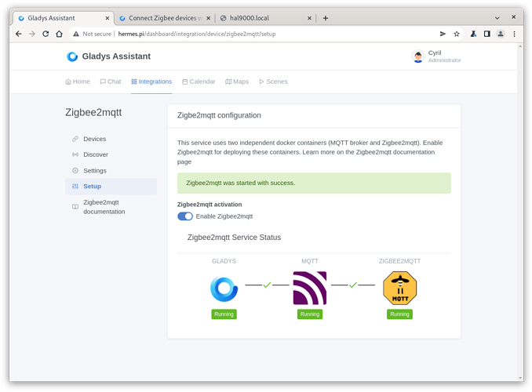Click the browser home icon
The image size is (532, 392).
tap(59, 34)
